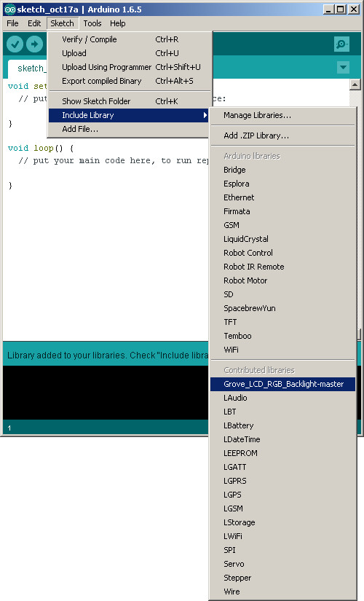Include the Robot Control library
This screenshot has width=364, height=601.
[x=282, y=253]
